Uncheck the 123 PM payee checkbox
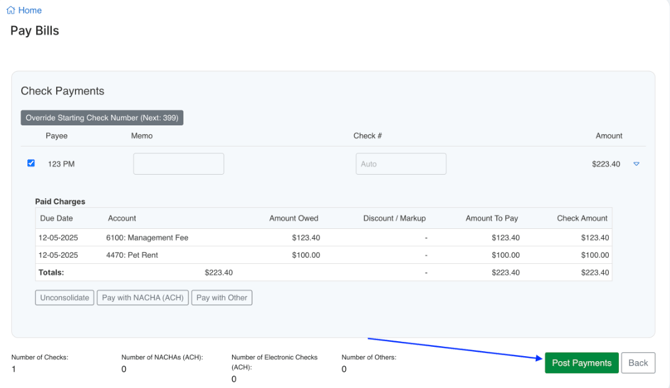The height and width of the screenshot is (388, 670). pos(31,163)
